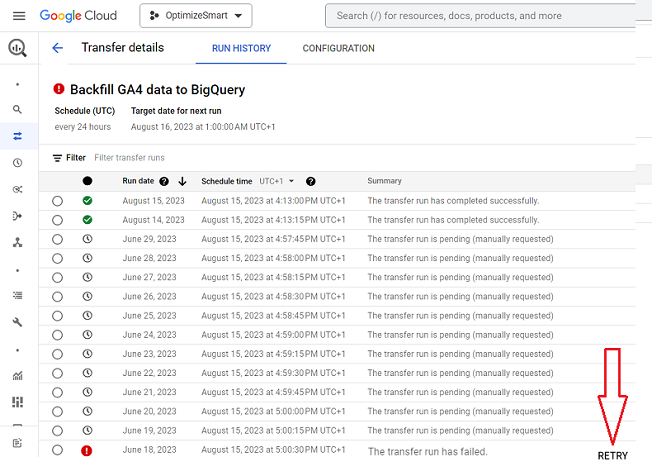Click the August 14 'completed successfully' summary
652x476 pixels.
coord(453,220)
